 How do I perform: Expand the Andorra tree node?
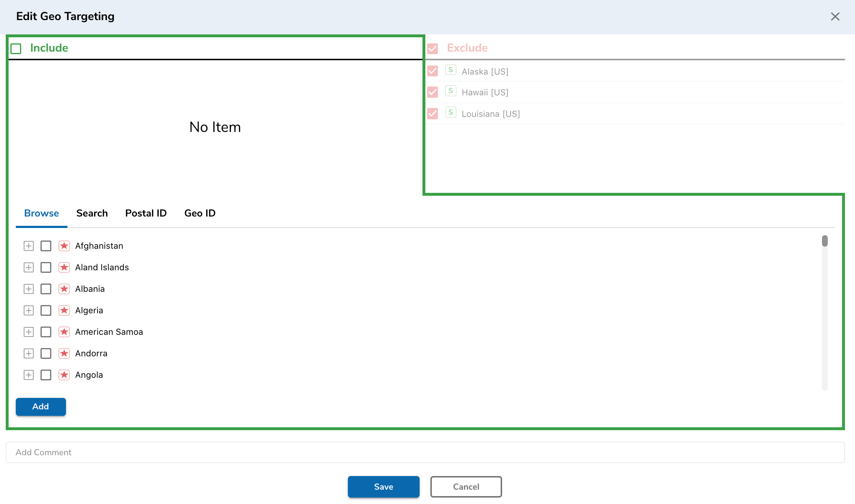click(29, 353)
